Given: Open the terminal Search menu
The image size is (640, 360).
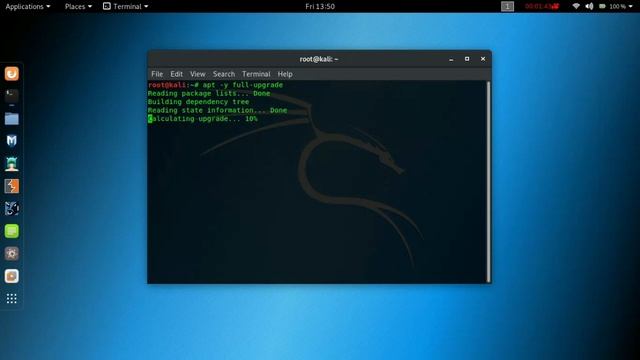Looking at the screenshot, I should tap(224, 74).
